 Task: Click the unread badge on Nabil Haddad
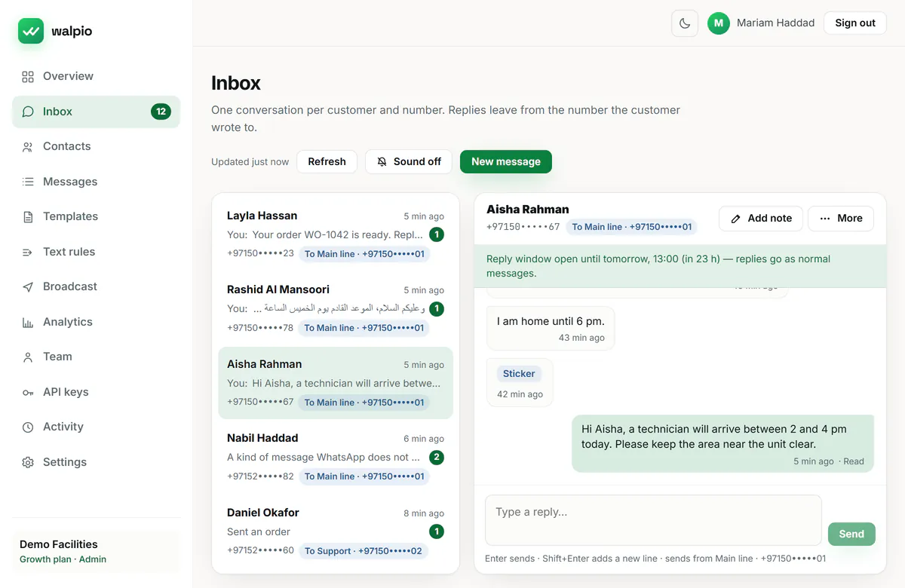tap(437, 458)
